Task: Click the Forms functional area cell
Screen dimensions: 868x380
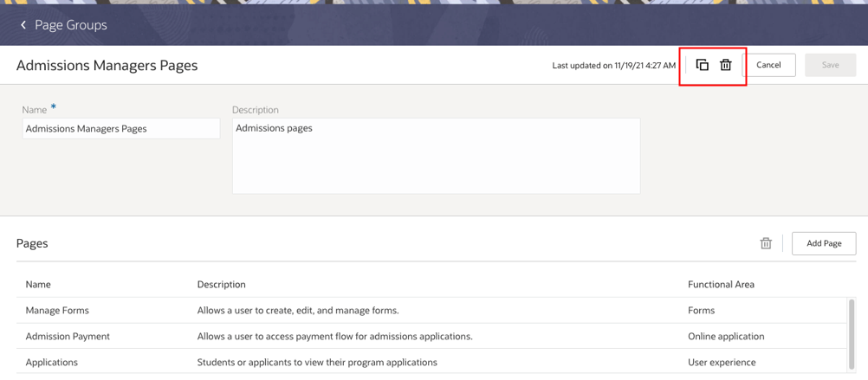Action: click(701, 310)
